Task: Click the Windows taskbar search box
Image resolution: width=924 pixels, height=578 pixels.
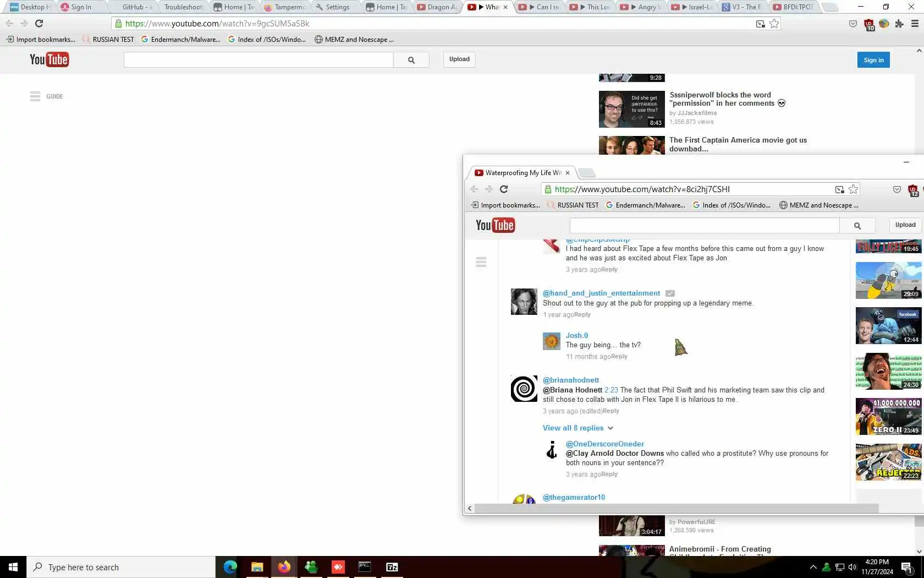Action: coord(121,567)
